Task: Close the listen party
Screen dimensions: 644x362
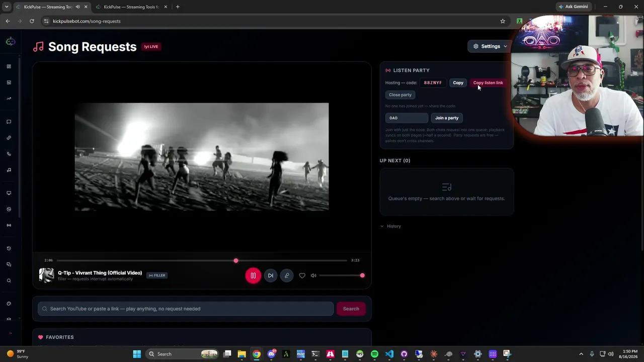Action: click(400, 95)
